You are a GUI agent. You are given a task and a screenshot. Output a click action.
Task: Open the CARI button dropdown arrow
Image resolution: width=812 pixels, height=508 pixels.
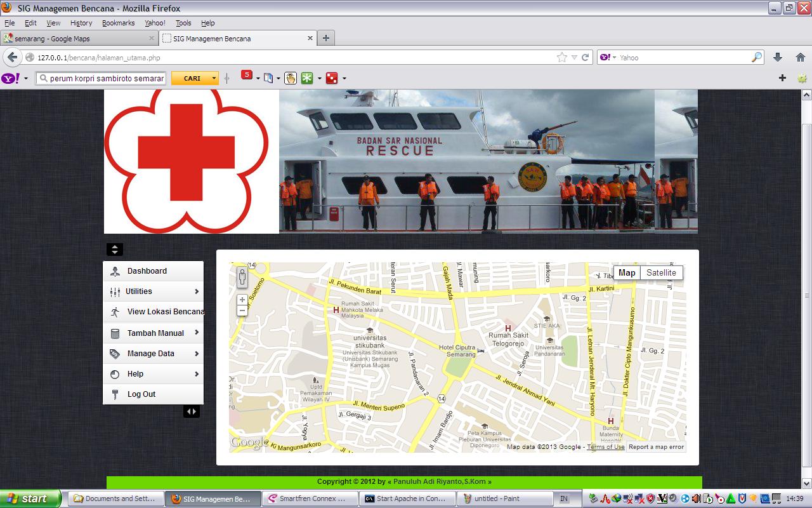click(x=214, y=78)
